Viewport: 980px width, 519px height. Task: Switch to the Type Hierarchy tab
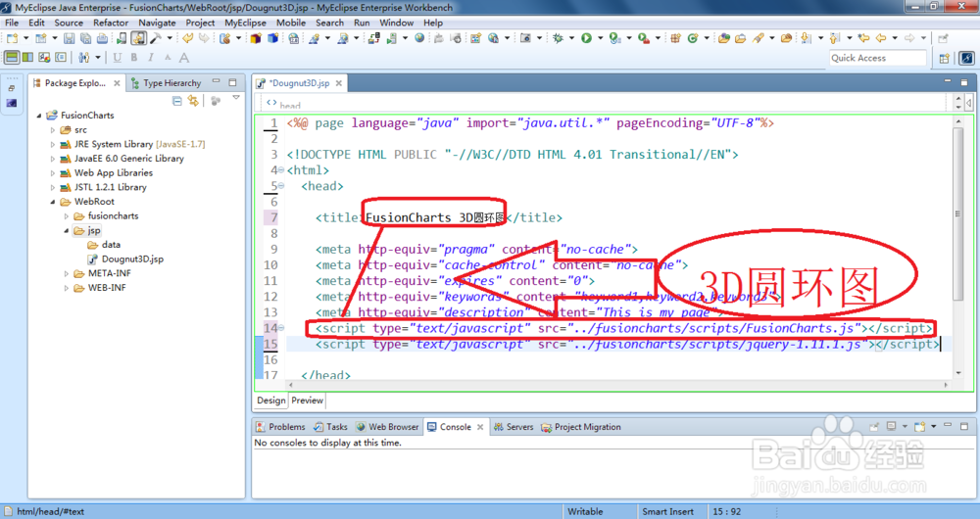pos(167,82)
